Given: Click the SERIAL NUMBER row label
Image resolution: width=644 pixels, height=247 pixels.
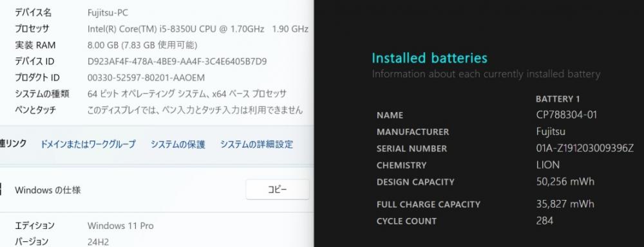Looking at the screenshot, I should point(412,149).
